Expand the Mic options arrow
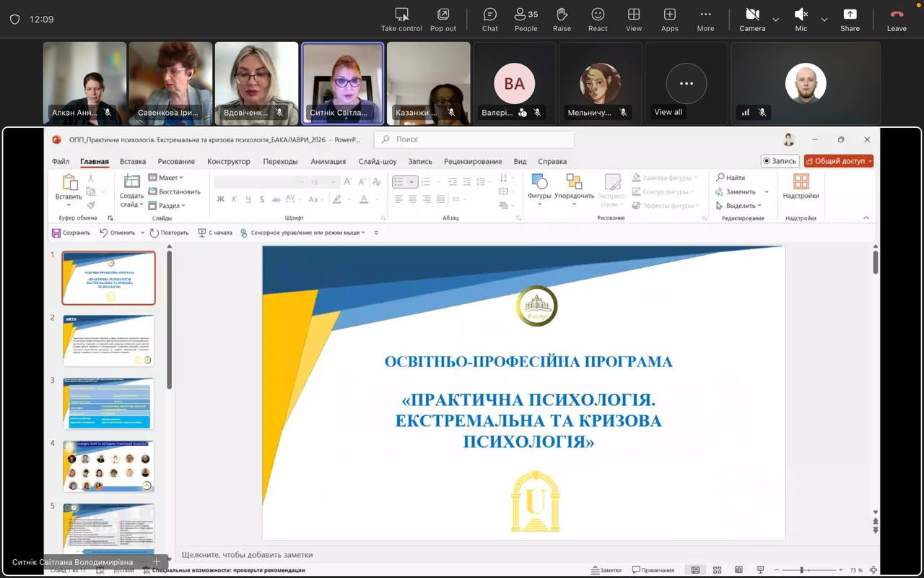Image resolution: width=924 pixels, height=578 pixels. click(x=824, y=20)
